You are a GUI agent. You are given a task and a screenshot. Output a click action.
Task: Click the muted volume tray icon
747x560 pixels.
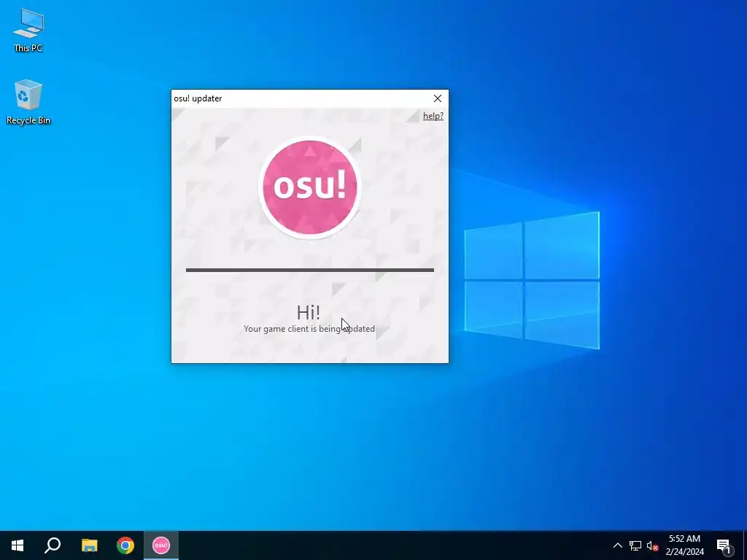coord(652,545)
